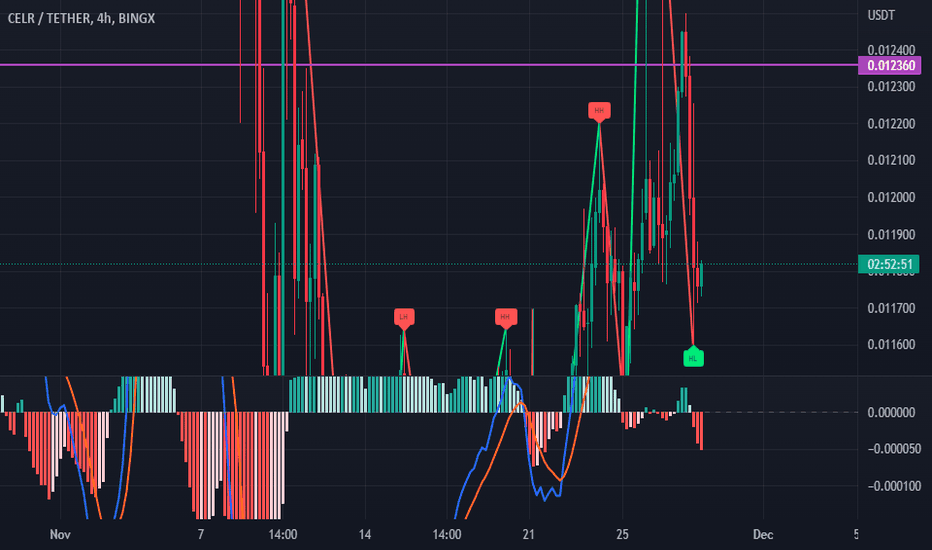Click the 0.012400 price scale value
Viewport: 932px width, 550px height.
(x=891, y=50)
